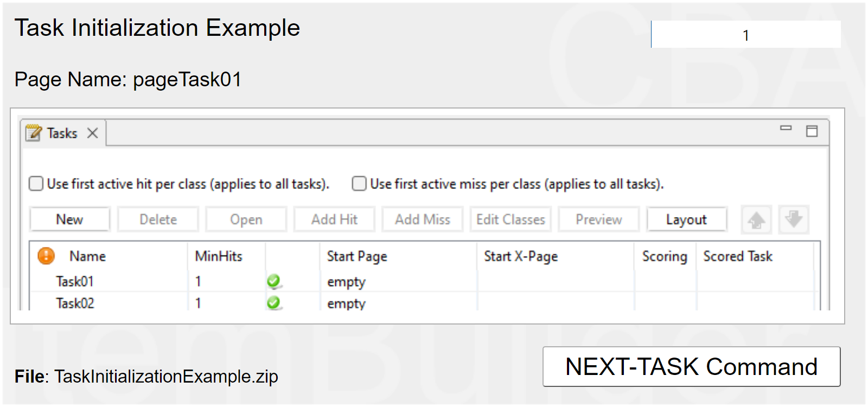868x407 pixels.
Task: Click the input field showing 1
Action: pyautogui.click(x=746, y=35)
